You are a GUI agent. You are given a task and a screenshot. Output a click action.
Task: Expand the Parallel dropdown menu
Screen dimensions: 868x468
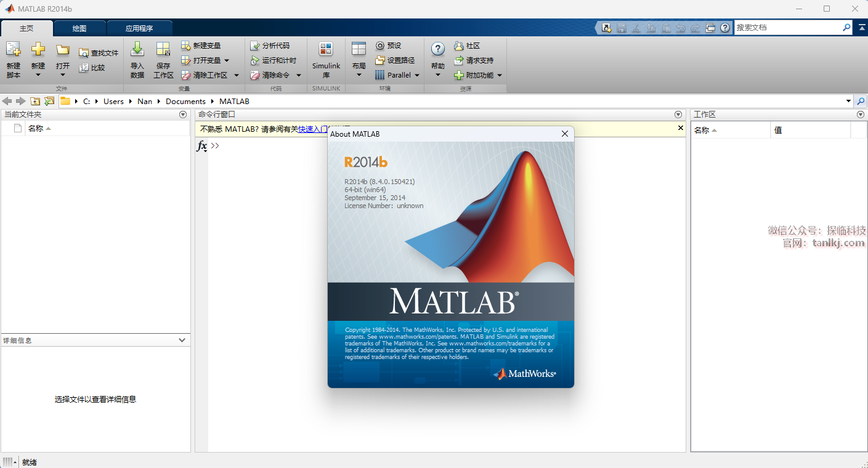coord(417,75)
